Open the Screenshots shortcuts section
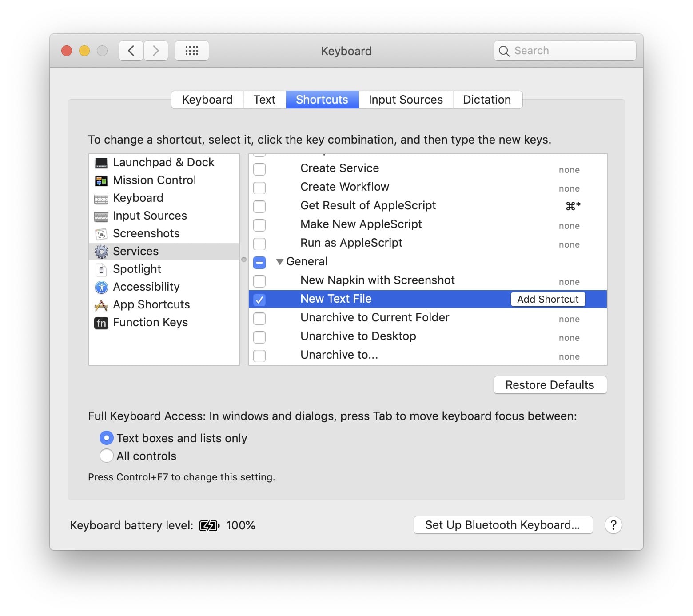 (146, 233)
